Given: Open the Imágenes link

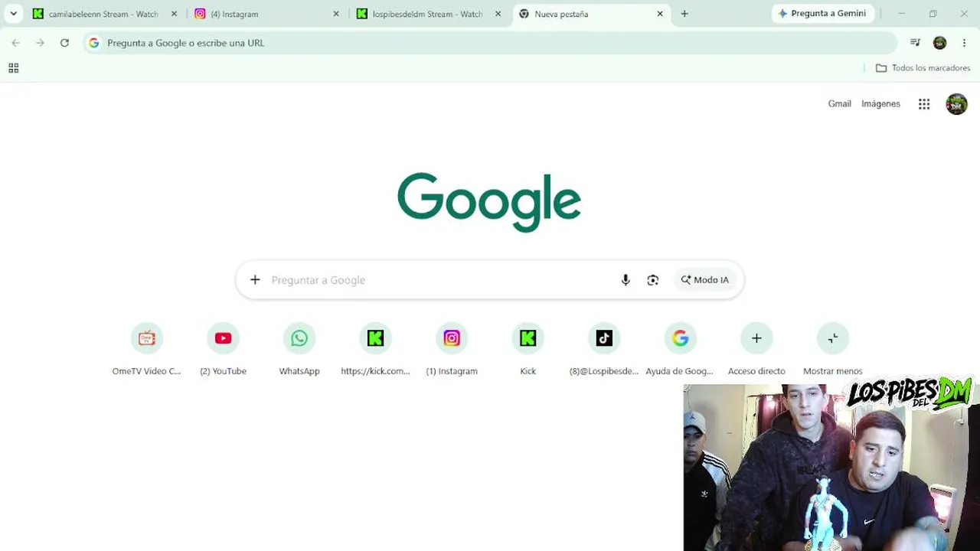Looking at the screenshot, I should [x=880, y=103].
